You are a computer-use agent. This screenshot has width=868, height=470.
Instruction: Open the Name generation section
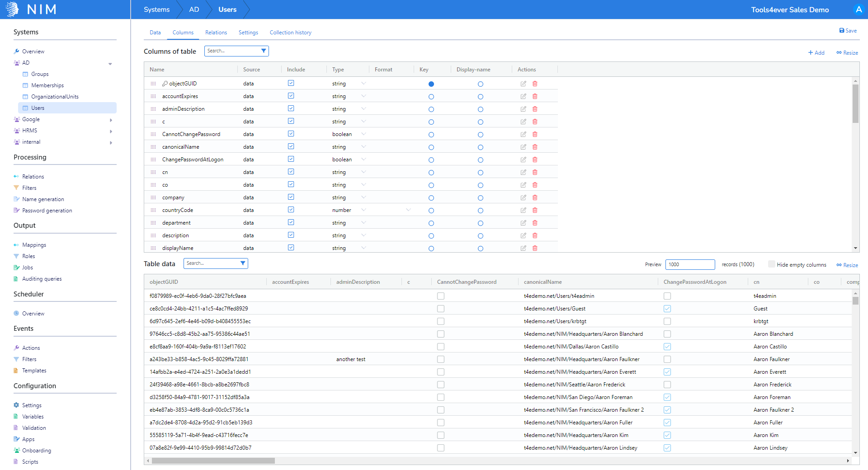43,199
